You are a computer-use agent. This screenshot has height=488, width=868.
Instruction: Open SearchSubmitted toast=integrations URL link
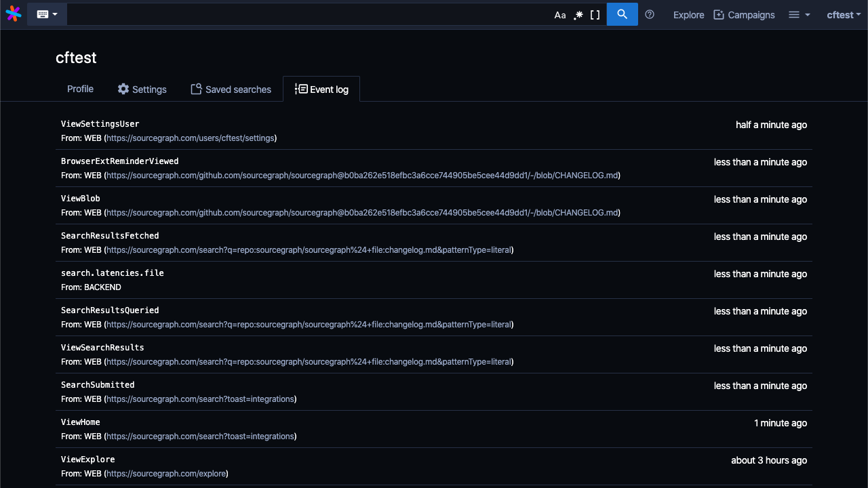pyautogui.click(x=200, y=399)
